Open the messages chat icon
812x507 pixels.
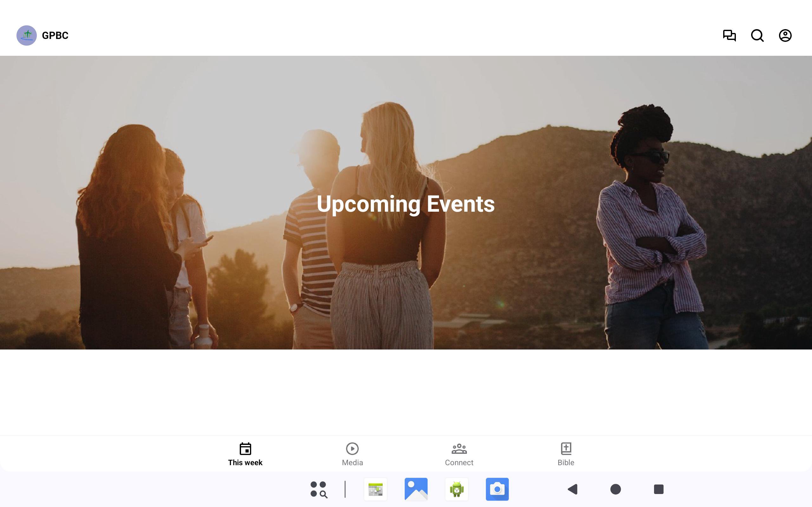(x=729, y=35)
